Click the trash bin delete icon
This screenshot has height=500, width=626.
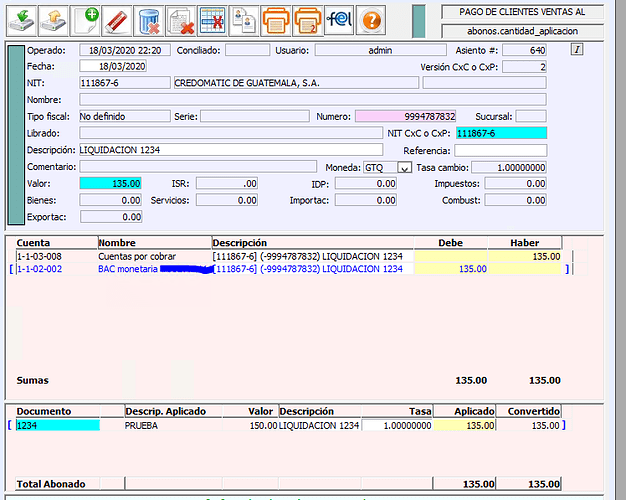[x=149, y=18]
